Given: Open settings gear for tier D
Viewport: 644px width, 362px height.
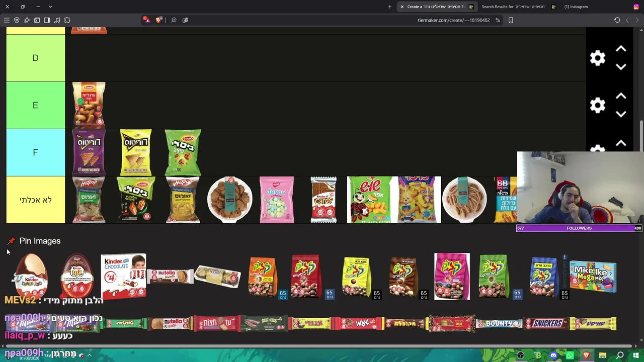Looking at the screenshot, I should (598, 58).
